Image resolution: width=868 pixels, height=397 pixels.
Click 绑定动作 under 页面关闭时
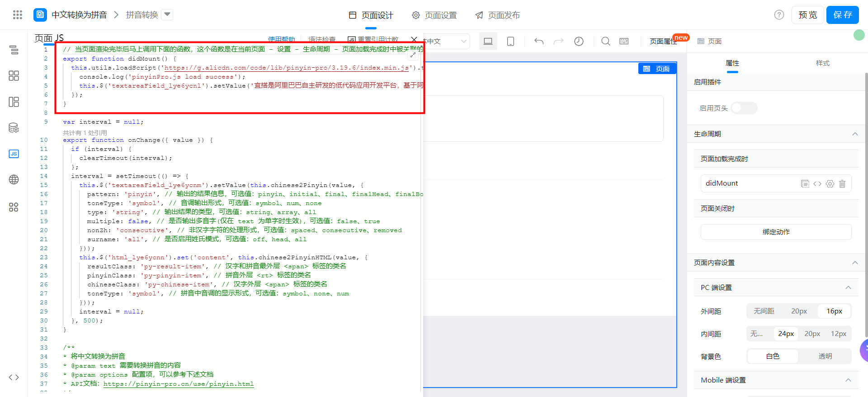click(776, 232)
